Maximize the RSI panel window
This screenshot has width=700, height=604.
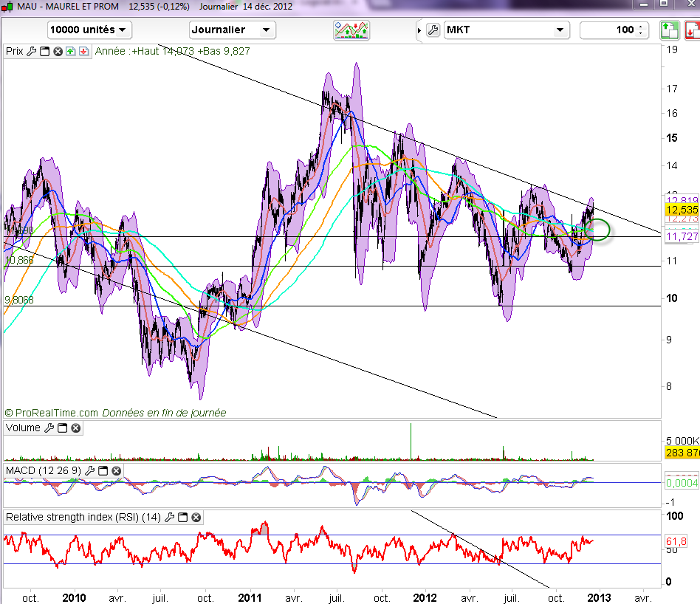[185, 518]
